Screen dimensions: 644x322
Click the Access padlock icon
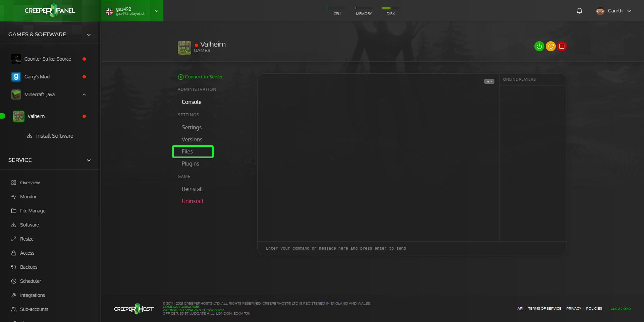click(14, 253)
